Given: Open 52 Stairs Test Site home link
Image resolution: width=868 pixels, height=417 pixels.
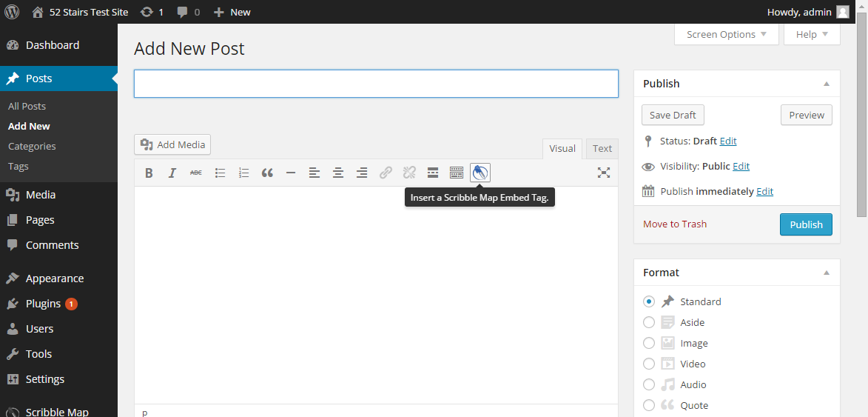Looking at the screenshot, I should point(80,12).
